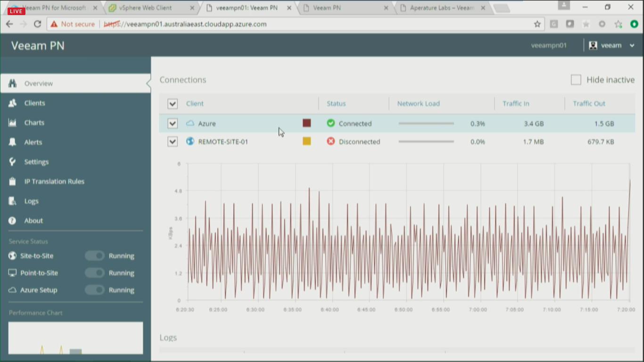Click the 0.3% network load value
Image resolution: width=644 pixels, height=362 pixels.
[478, 123]
